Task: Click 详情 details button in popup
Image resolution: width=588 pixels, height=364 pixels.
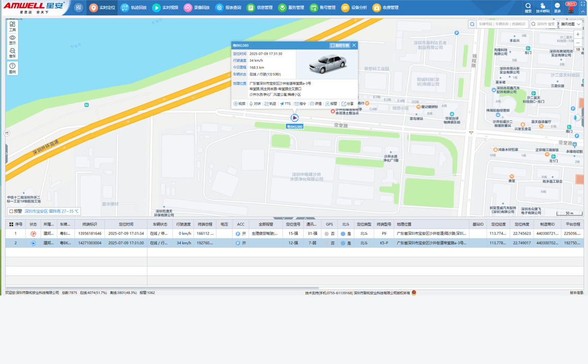Action: coord(316,104)
